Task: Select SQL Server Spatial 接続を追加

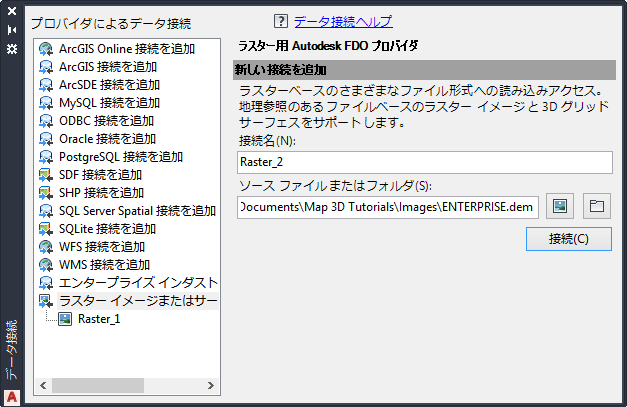Action: coord(138,211)
